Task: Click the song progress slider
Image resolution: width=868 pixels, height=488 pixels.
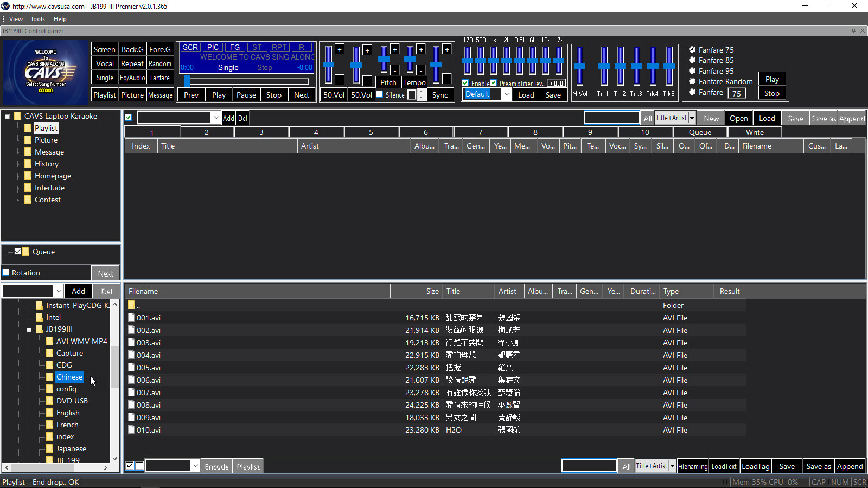Action: pyautogui.click(x=247, y=81)
